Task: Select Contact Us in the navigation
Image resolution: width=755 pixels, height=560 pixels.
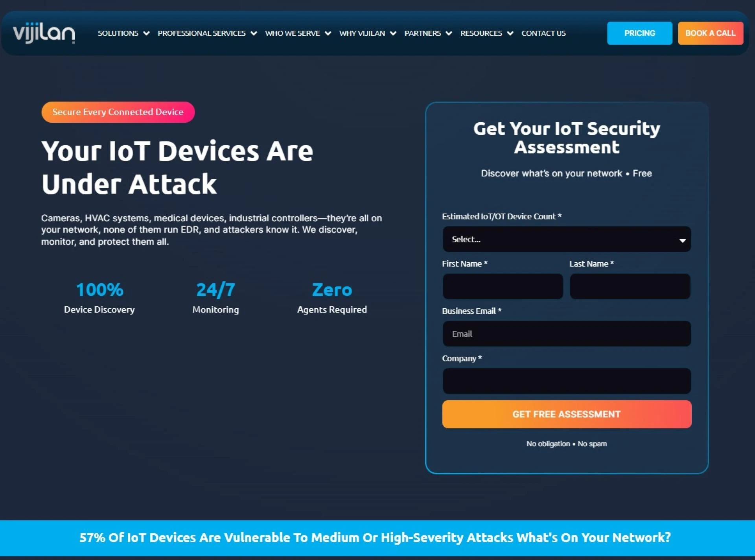Action: 543,33
